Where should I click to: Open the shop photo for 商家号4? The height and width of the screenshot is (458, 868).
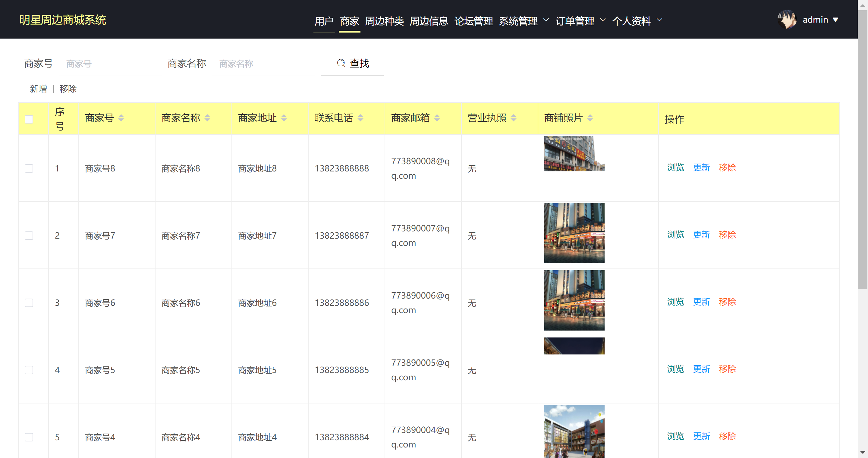574,431
